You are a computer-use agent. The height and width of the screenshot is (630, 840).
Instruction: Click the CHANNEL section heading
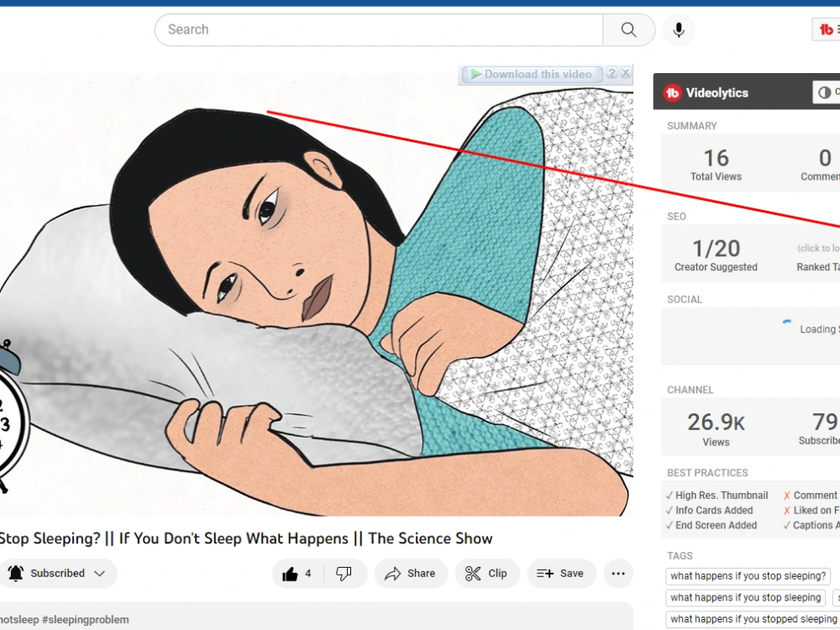point(690,390)
